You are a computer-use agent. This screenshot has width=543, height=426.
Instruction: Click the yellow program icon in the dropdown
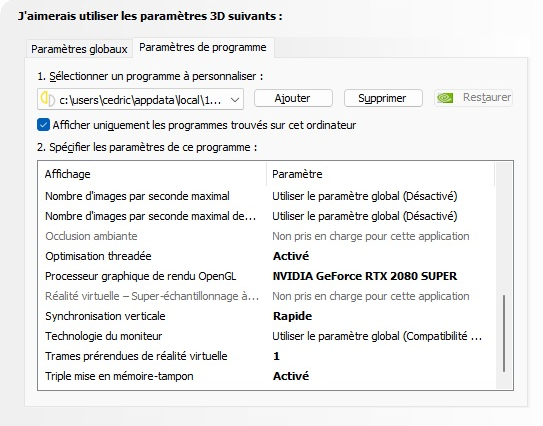point(48,99)
